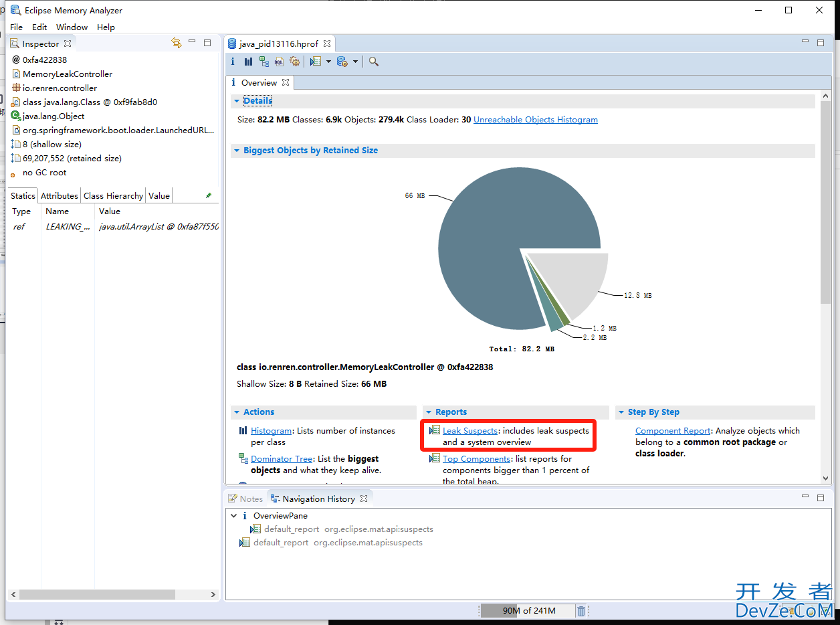Open dominator tree from the toolbar tree icon
This screenshot has width=840, height=625.
264,62
